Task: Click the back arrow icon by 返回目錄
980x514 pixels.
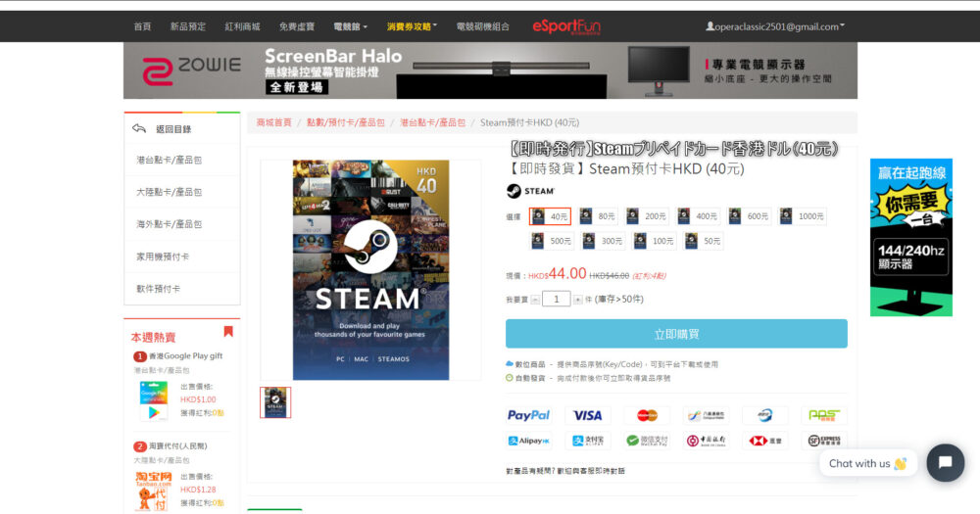Action: pyautogui.click(x=139, y=128)
